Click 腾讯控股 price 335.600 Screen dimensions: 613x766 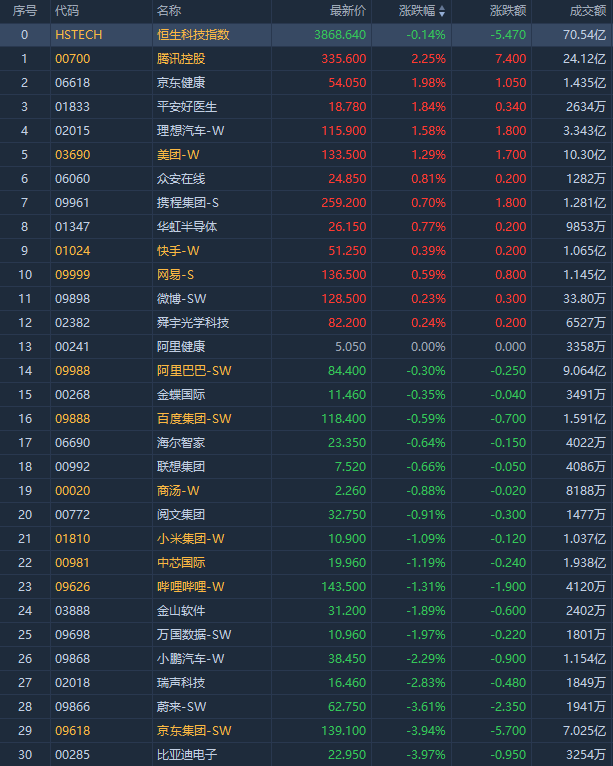(344, 59)
